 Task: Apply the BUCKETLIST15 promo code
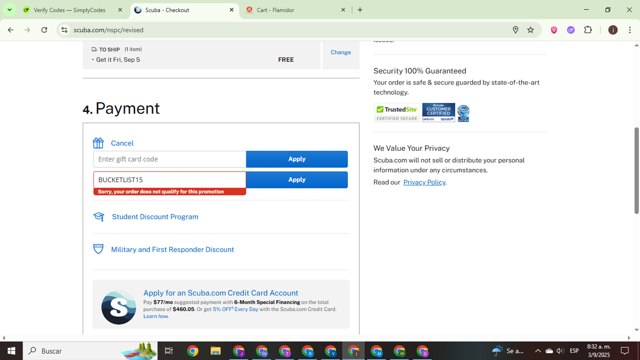[x=297, y=180]
